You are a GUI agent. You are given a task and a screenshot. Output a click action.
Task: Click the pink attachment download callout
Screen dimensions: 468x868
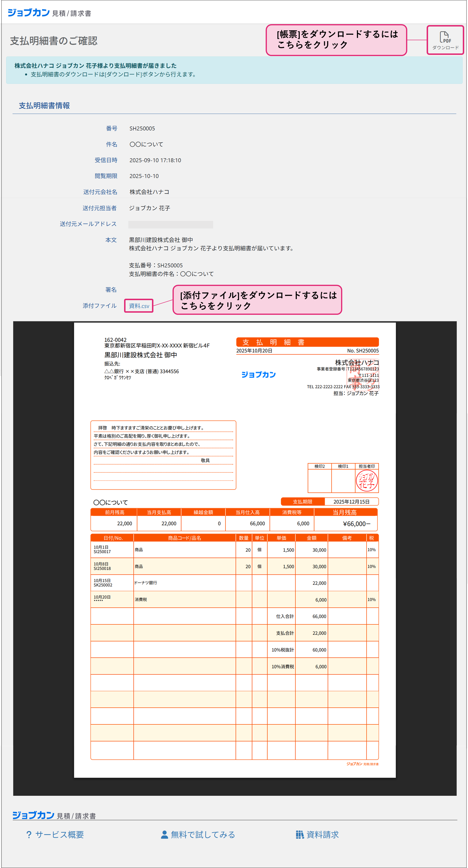(257, 300)
